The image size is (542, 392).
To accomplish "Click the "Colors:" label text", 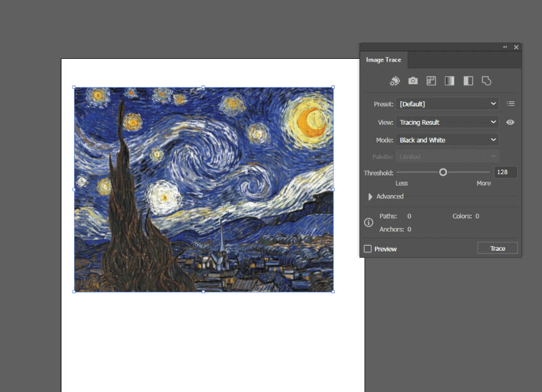I will 462,216.
